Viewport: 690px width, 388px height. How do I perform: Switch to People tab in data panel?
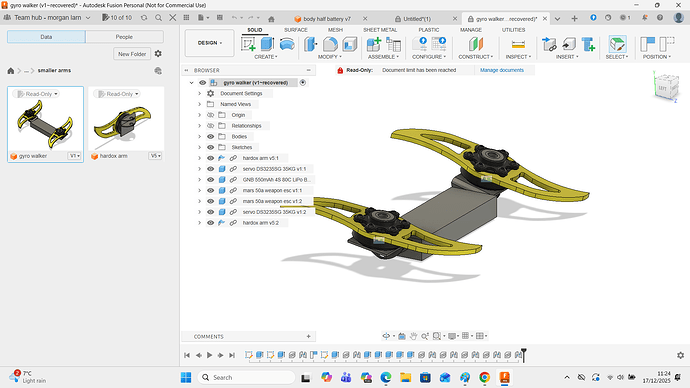point(124,37)
